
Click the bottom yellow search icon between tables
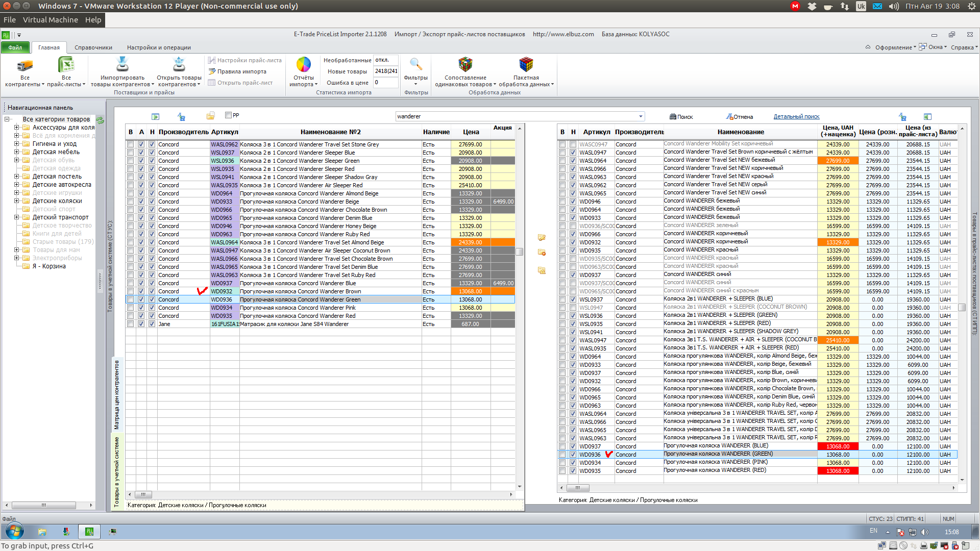pos(542,270)
